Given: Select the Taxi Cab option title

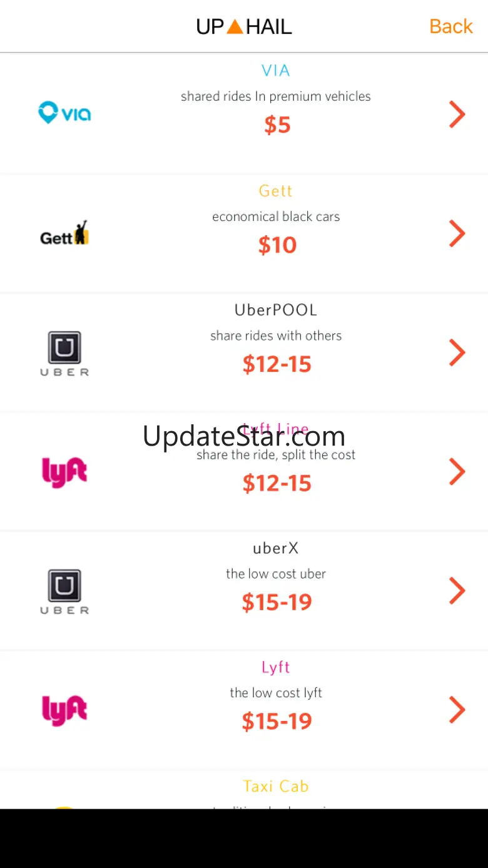Looking at the screenshot, I should click(x=276, y=786).
